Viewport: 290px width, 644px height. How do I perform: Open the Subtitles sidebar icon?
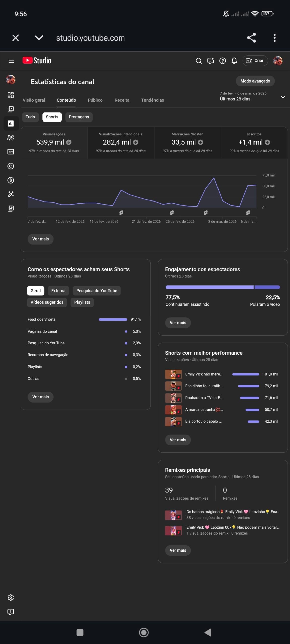tap(11, 152)
